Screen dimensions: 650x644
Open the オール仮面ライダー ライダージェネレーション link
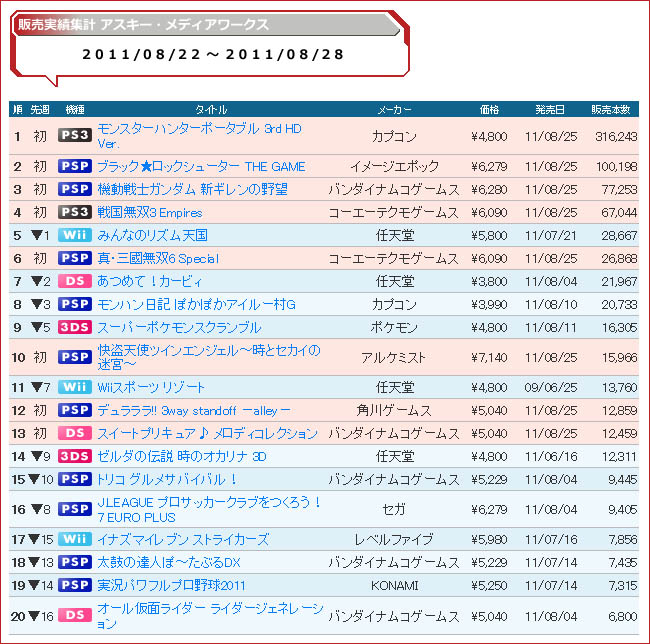210,616
